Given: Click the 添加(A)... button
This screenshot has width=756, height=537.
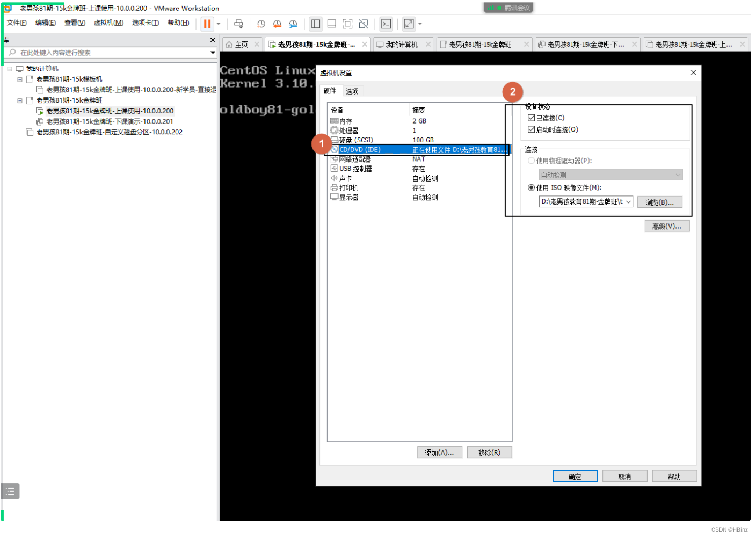Looking at the screenshot, I should pos(439,453).
